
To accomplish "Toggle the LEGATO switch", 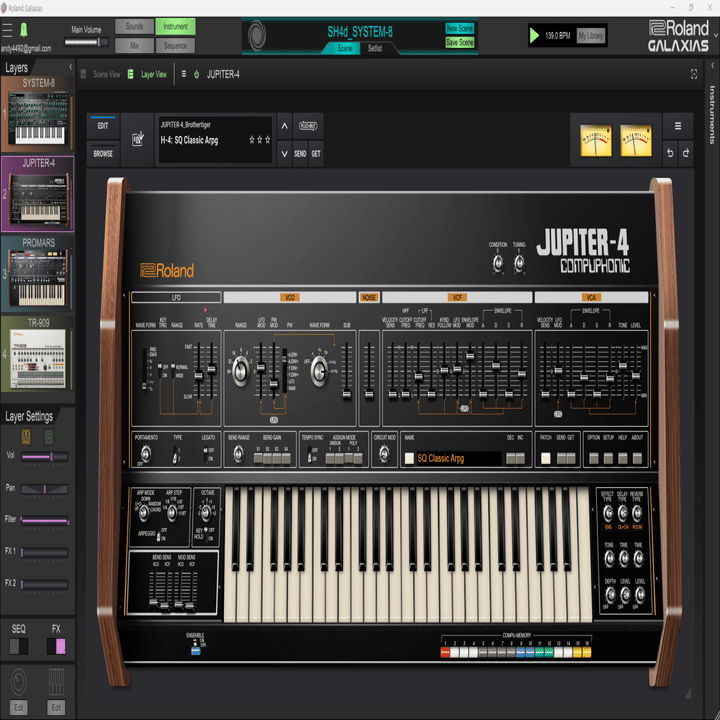I will (206, 454).
